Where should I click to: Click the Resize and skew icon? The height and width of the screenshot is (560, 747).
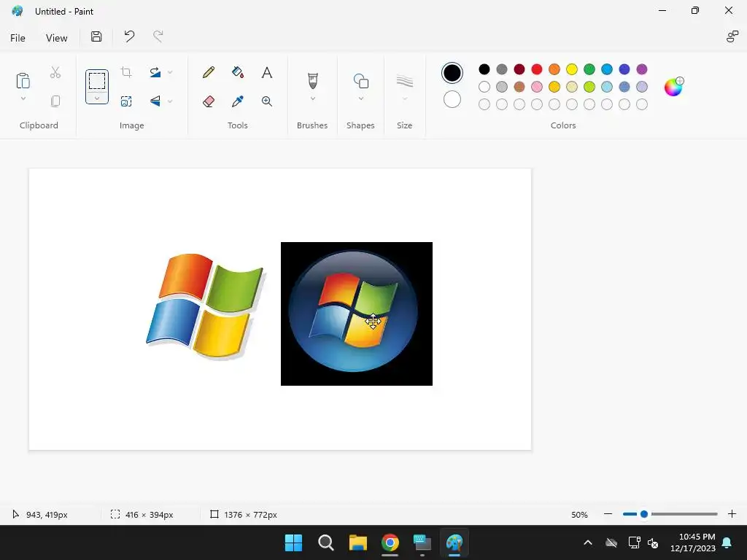tap(126, 101)
